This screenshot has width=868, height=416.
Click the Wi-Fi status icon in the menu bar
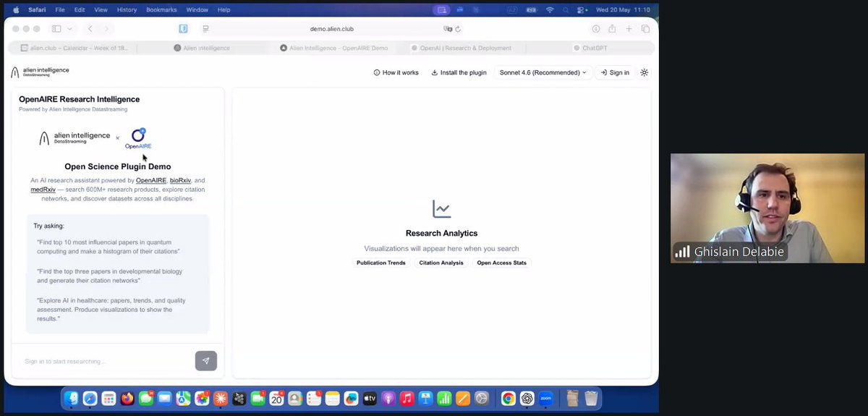coord(549,10)
